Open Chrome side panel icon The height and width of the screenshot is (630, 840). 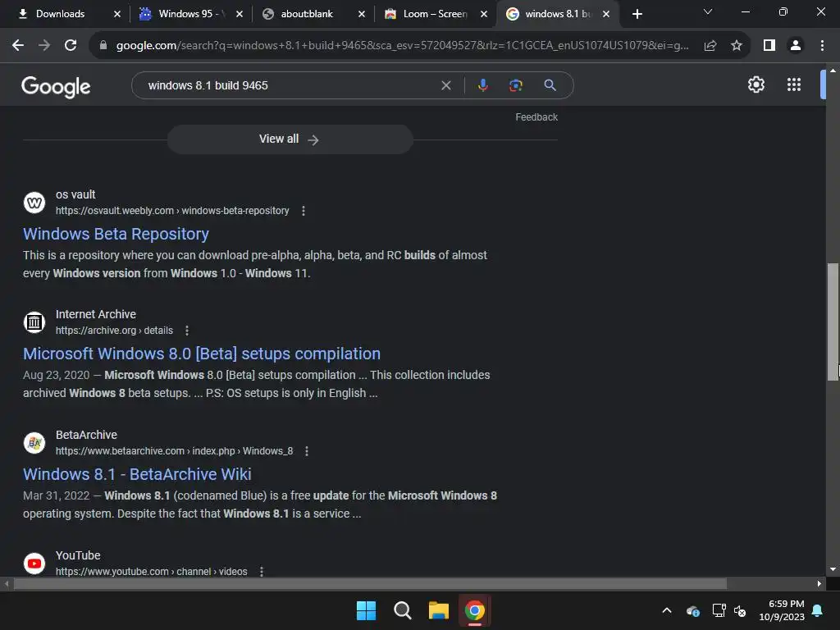769,46
